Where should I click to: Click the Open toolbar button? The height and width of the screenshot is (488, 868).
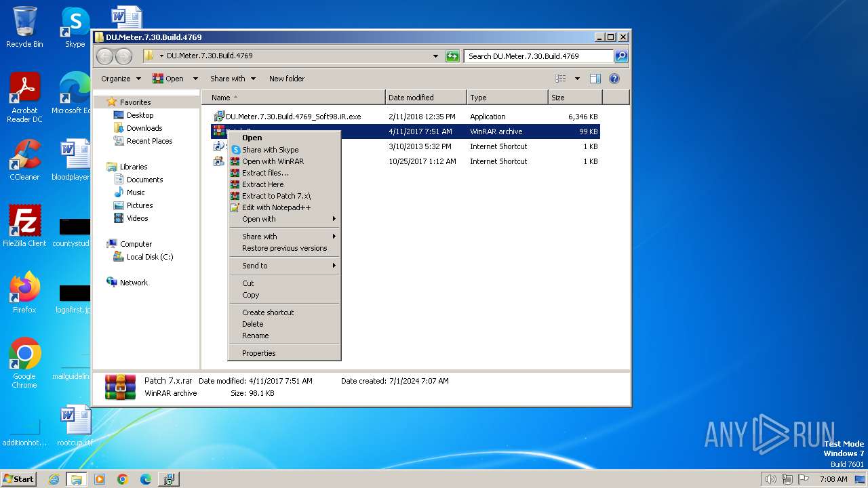[x=169, y=79]
